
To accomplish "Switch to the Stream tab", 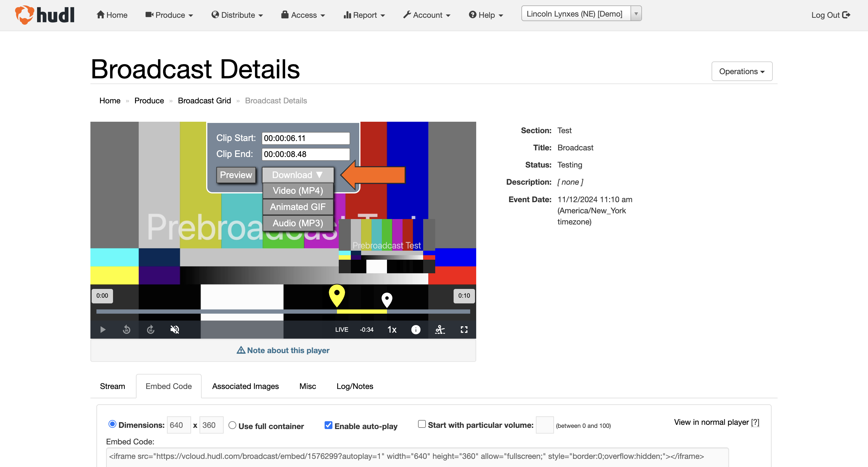I will click(x=112, y=386).
